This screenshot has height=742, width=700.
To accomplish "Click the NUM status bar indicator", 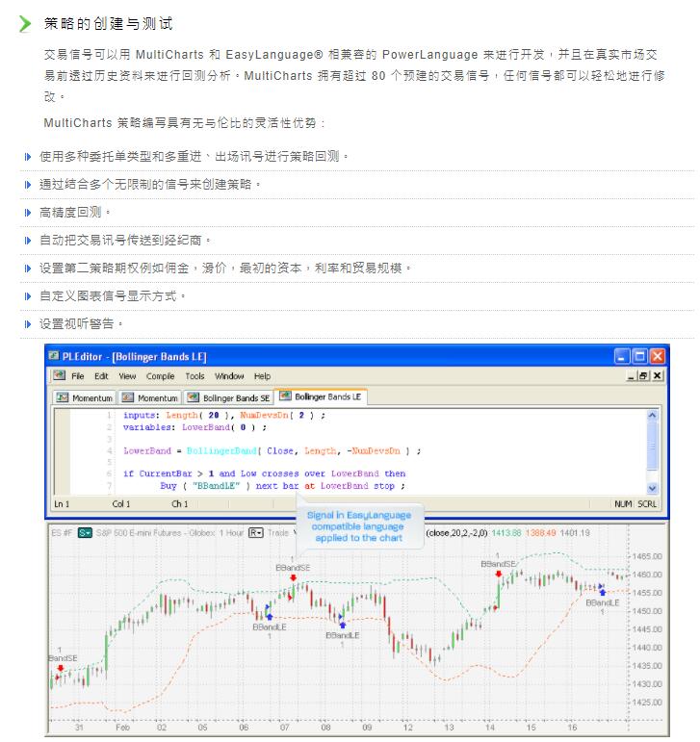I will tap(623, 504).
